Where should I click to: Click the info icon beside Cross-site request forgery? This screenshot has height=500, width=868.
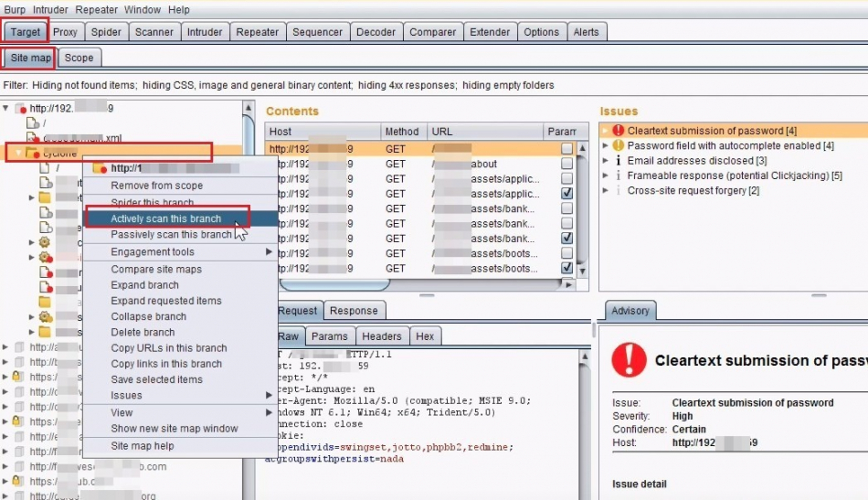pyautogui.click(x=618, y=190)
